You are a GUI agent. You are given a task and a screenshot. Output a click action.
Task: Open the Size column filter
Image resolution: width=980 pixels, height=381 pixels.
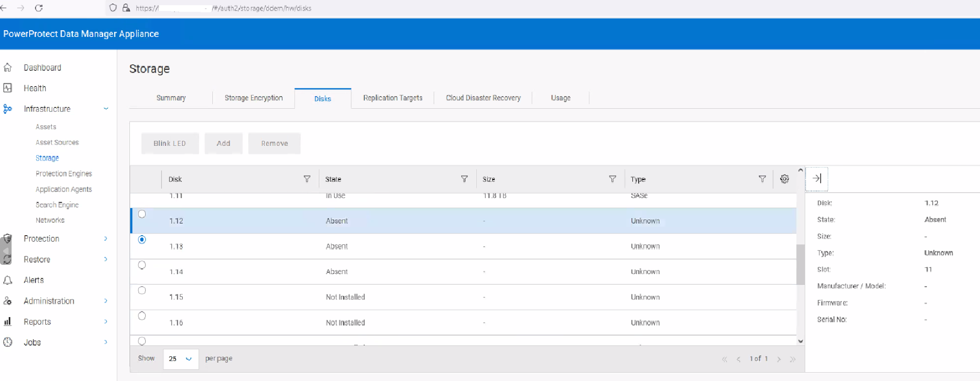612,179
